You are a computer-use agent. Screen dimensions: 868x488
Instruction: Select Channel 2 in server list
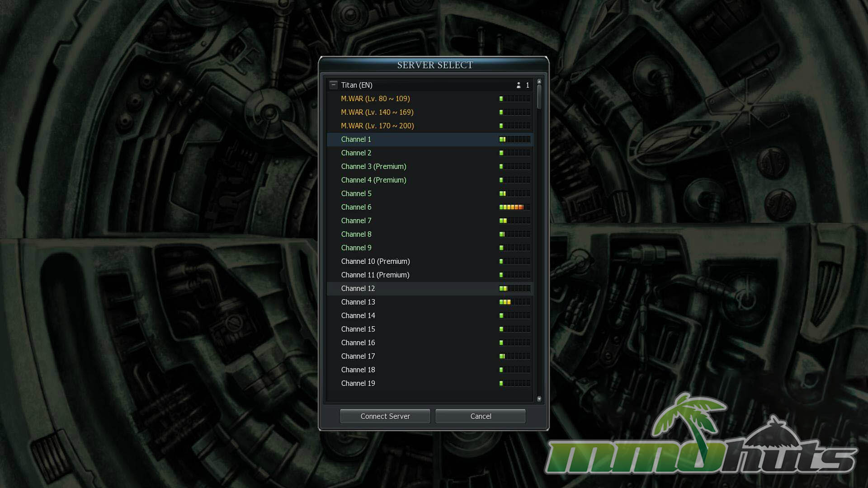point(356,153)
